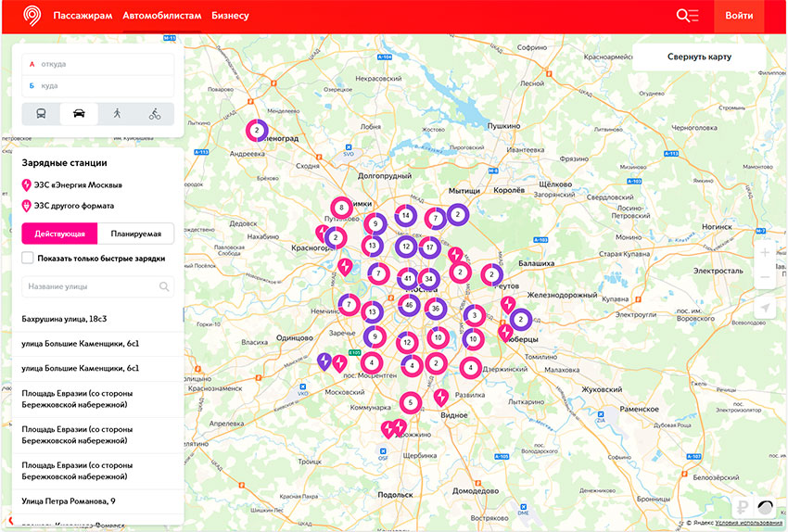The image size is (788, 532).
Task: Select bicycle travel mode
Action: coord(155,113)
